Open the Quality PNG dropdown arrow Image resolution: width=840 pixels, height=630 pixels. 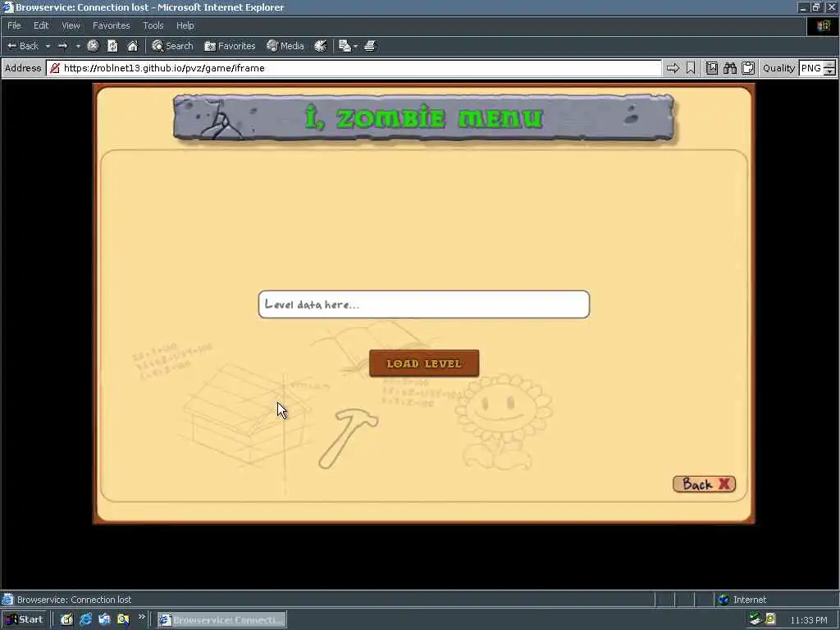tap(830, 72)
